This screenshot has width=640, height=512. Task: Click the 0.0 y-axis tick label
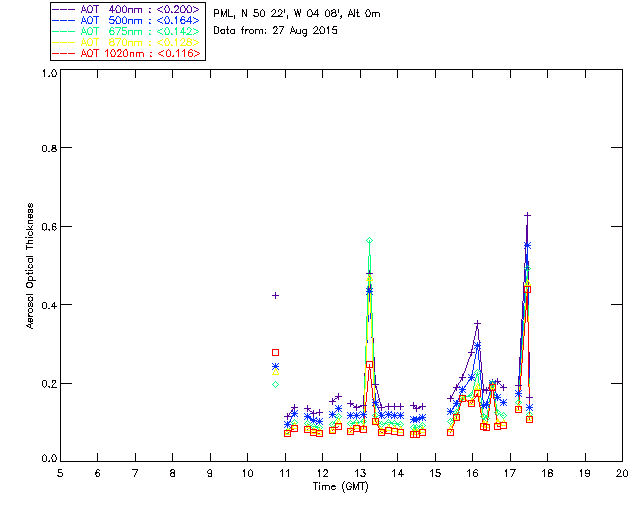pos(49,459)
